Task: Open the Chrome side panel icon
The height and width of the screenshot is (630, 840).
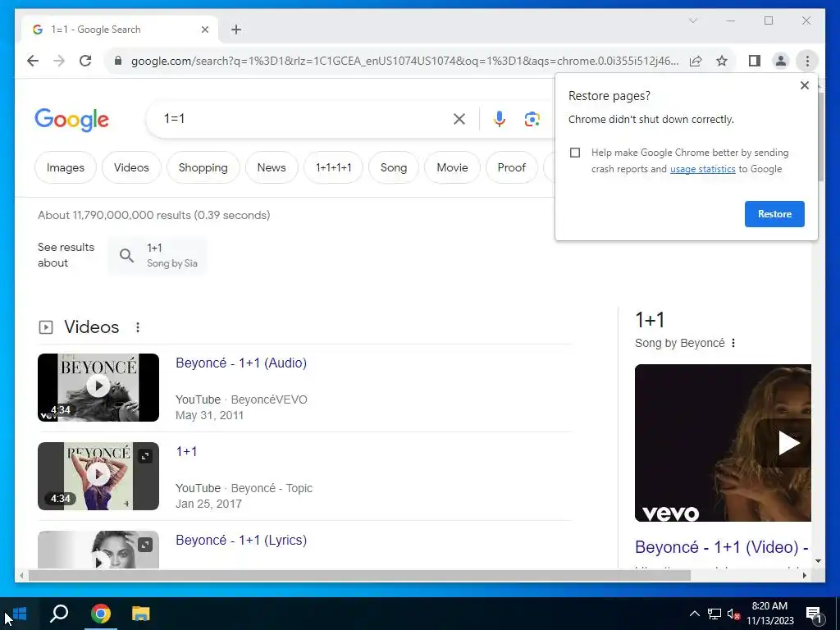Action: [x=755, y=61]
